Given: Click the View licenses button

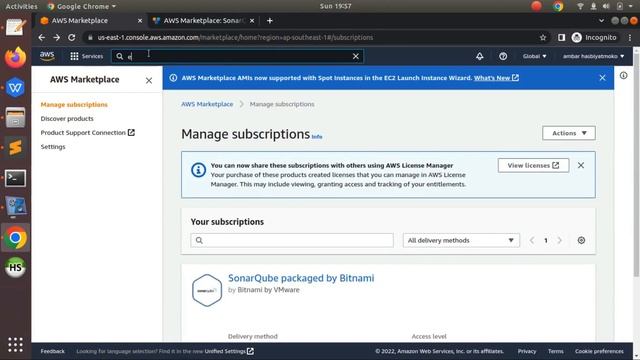Looking at the screenshot, I should (533, 165).
